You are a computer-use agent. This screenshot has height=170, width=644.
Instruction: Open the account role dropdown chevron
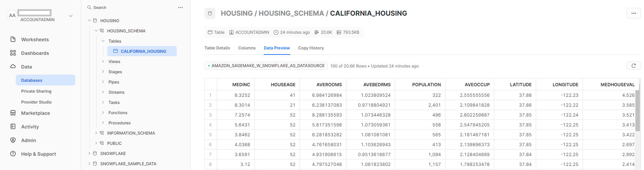click(71, 16)
